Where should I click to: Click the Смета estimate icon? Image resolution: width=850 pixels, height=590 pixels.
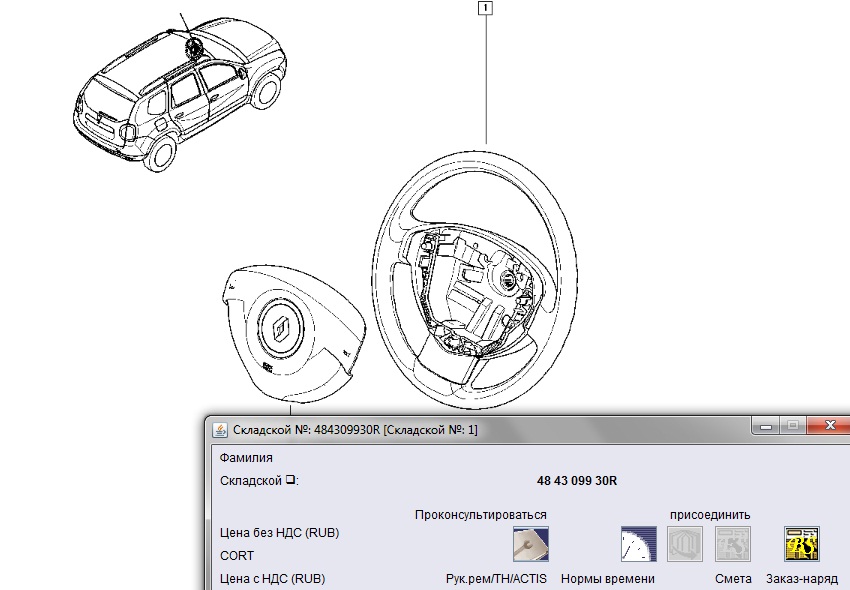pos(733,543)
